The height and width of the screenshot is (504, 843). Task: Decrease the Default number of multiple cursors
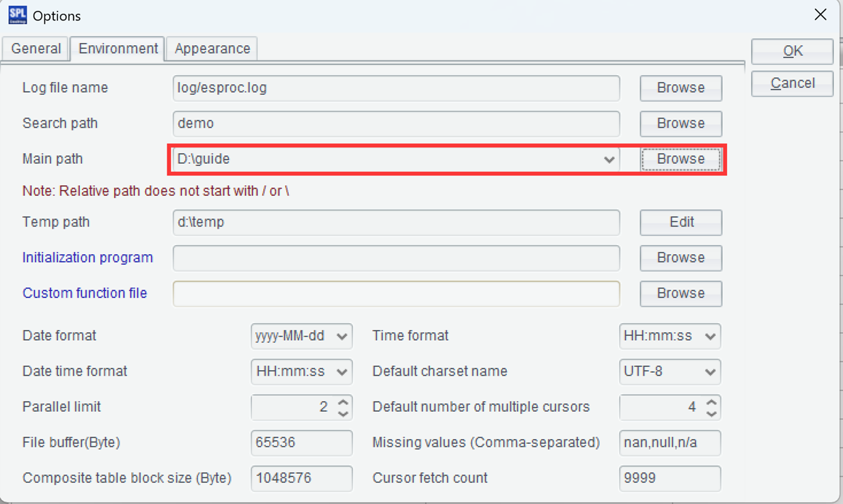coord(712,412)
